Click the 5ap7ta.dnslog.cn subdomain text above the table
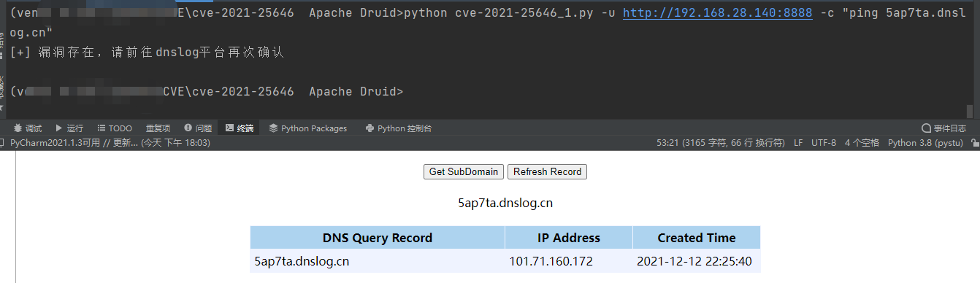Image resolution: width=980 pixels, height=283 pixels. coord(505,203)
